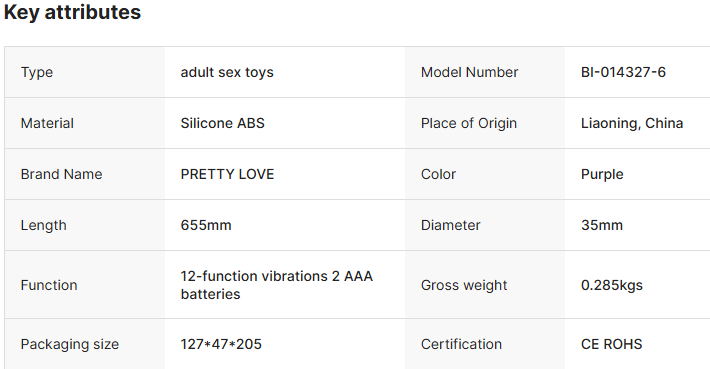Click the Gross weight label
710x369 pixels.
(464, 285)
